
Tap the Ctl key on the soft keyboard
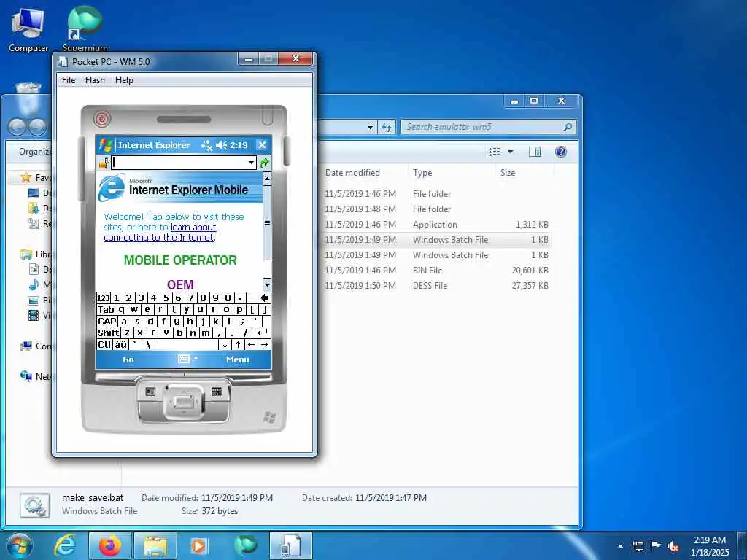(104, 344)
